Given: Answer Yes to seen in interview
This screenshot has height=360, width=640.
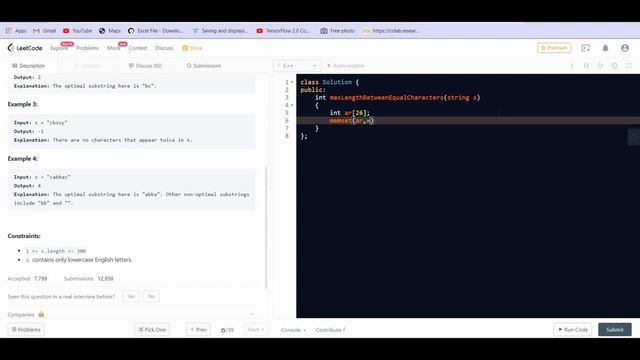Looking at the screenshot, I should [131, 296].
